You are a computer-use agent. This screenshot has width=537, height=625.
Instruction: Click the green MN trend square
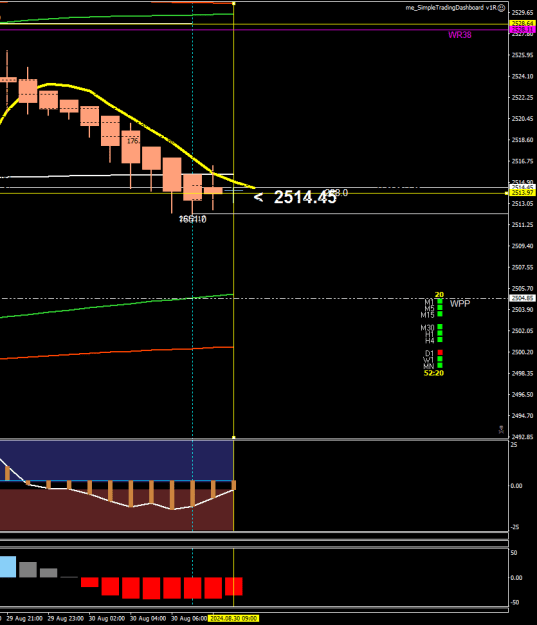440,365
